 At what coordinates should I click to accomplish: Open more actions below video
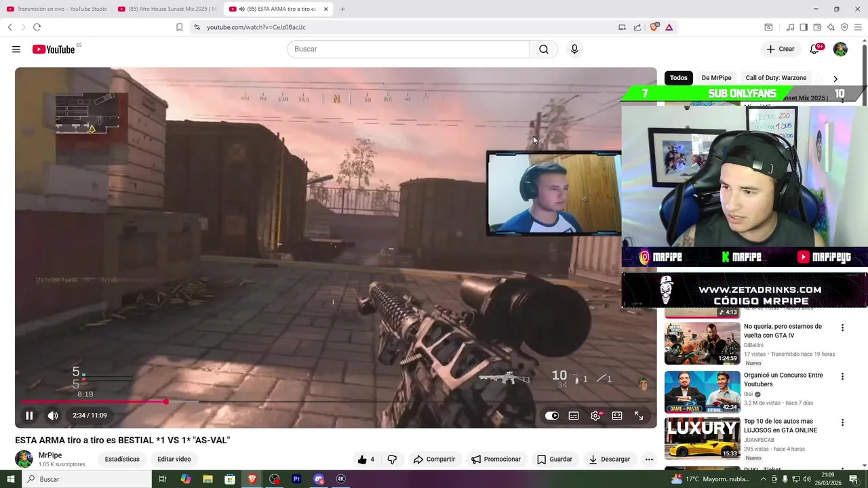click(x=649, y=459)
